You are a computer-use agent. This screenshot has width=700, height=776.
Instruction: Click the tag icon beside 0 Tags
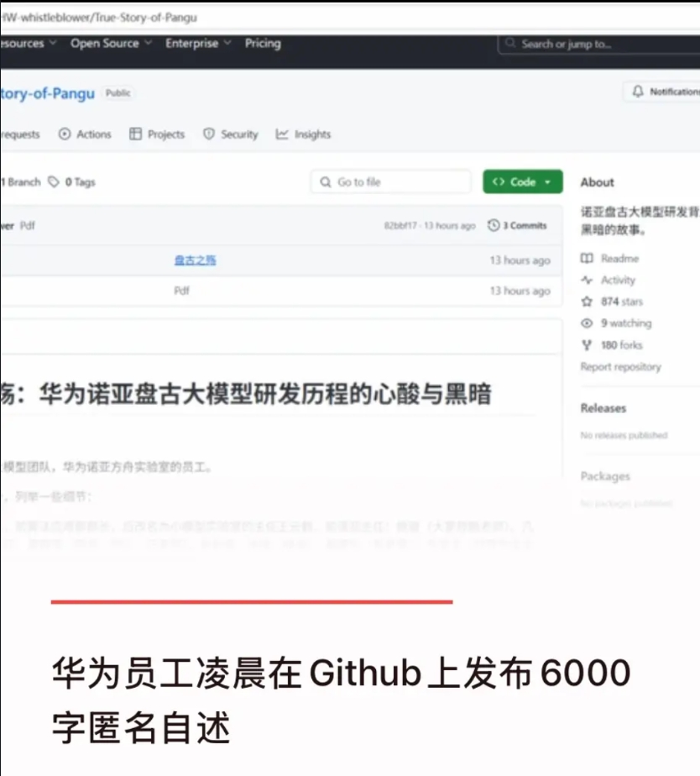pyautogui.click(x=54, y=182)
